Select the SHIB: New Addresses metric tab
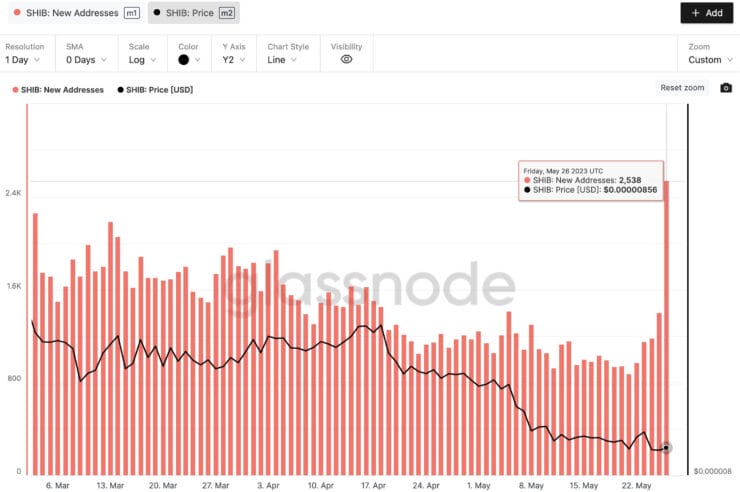 tap(76, 13)
